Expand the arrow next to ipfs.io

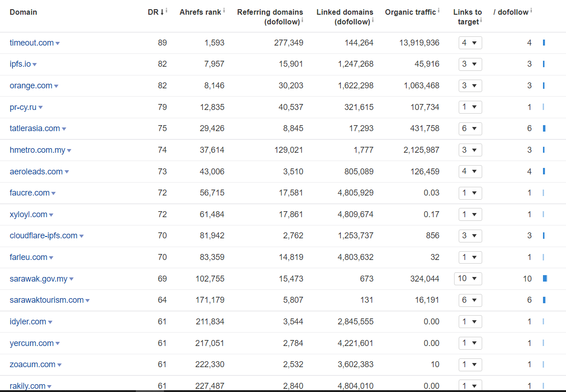click(35, 65)
